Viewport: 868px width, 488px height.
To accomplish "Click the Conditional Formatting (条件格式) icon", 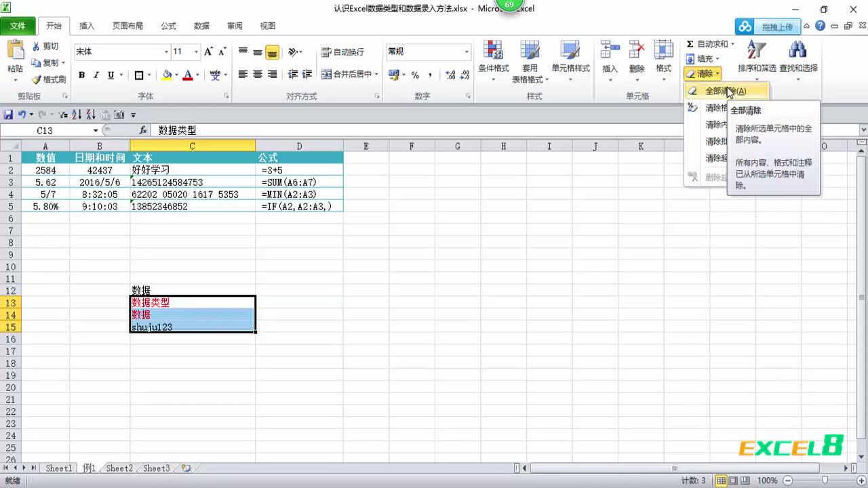I will point(493,50).
